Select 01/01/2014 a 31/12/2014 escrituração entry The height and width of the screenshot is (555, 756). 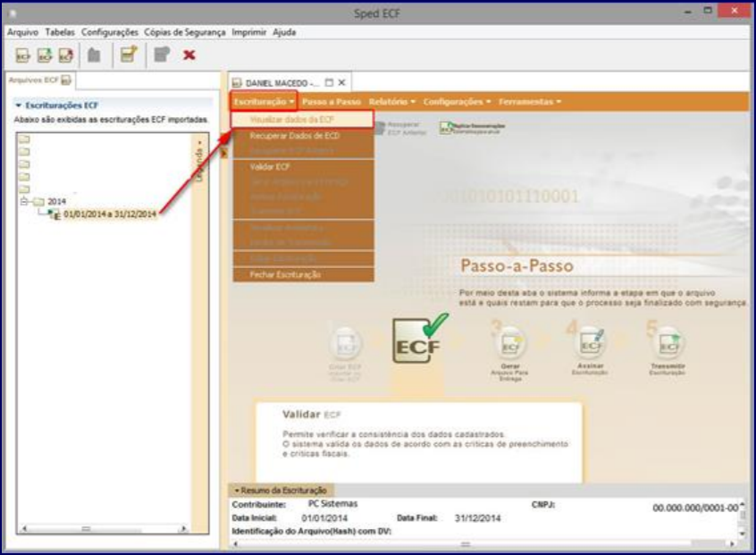pos(110,214)
